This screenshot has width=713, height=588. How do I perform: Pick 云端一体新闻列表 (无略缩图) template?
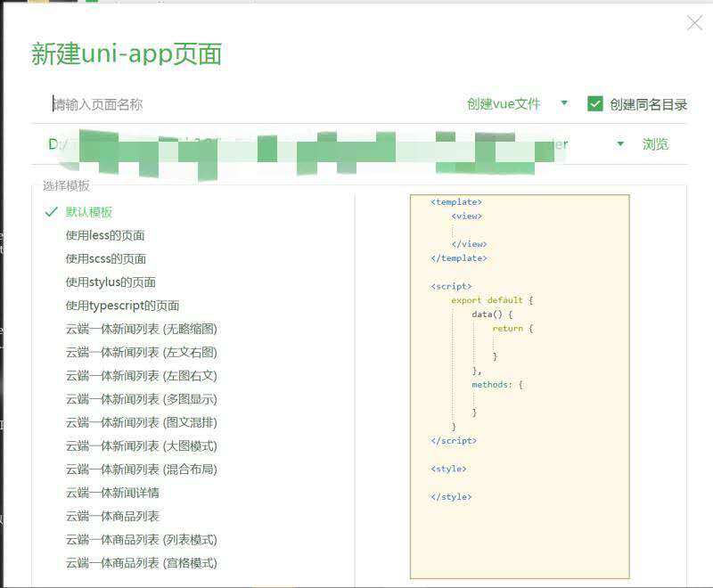coord(141,329)
